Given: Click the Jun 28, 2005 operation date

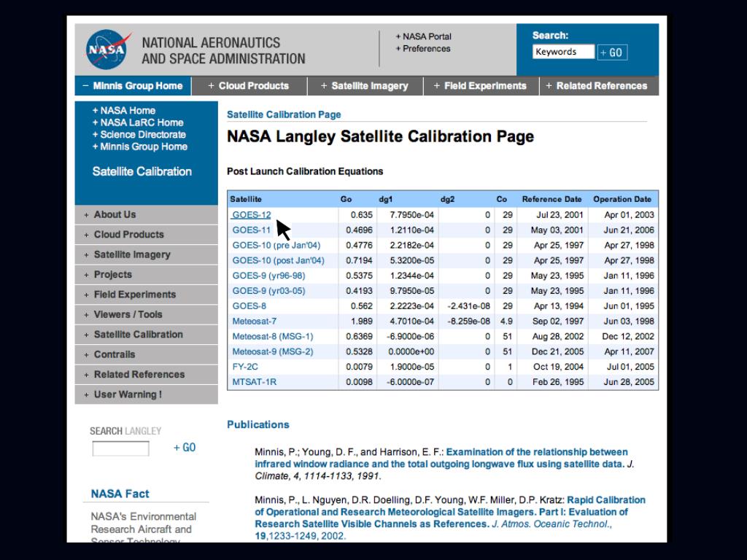Looking at the screenshot, I should pyautogui.click(x=629, y=382).
